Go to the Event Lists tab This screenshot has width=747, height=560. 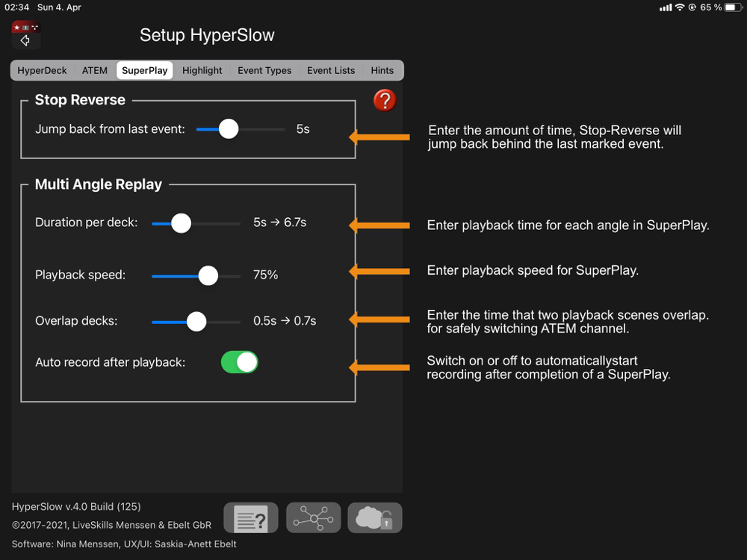point(331,70)
